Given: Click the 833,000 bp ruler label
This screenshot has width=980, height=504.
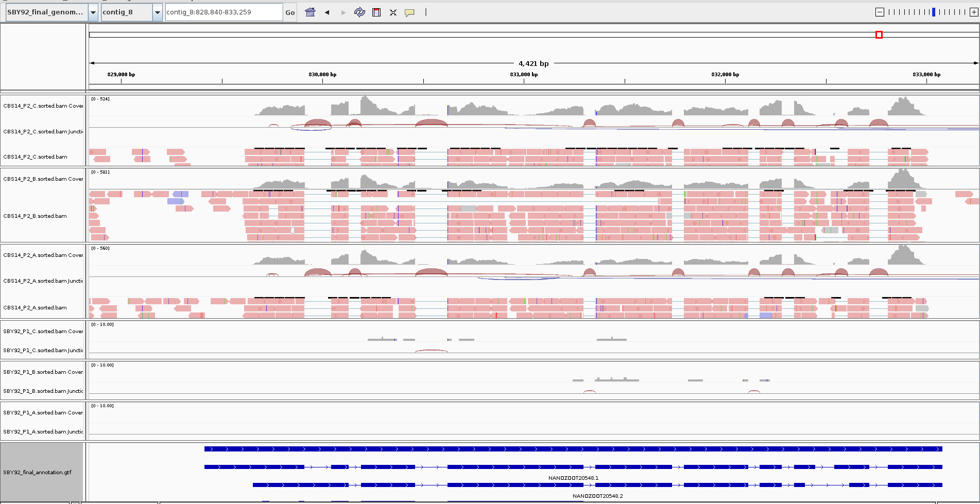Looking at the screenshot, I should [x=926, y=75].
